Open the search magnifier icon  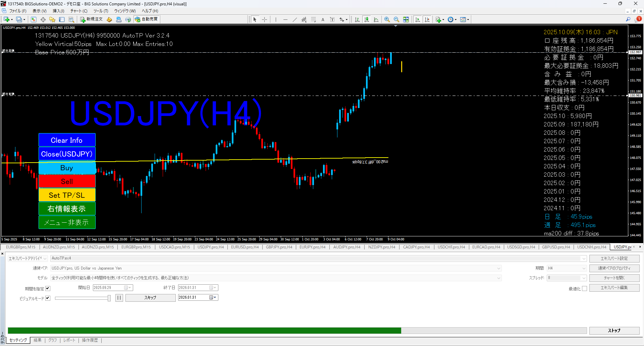tap(628, 19)
